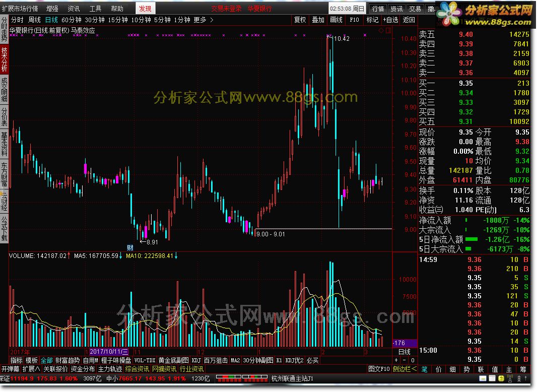The width and height of the screenshot is (537, 392).
Task: Click the 叠加 toolbar button
Action: point(318,20)
